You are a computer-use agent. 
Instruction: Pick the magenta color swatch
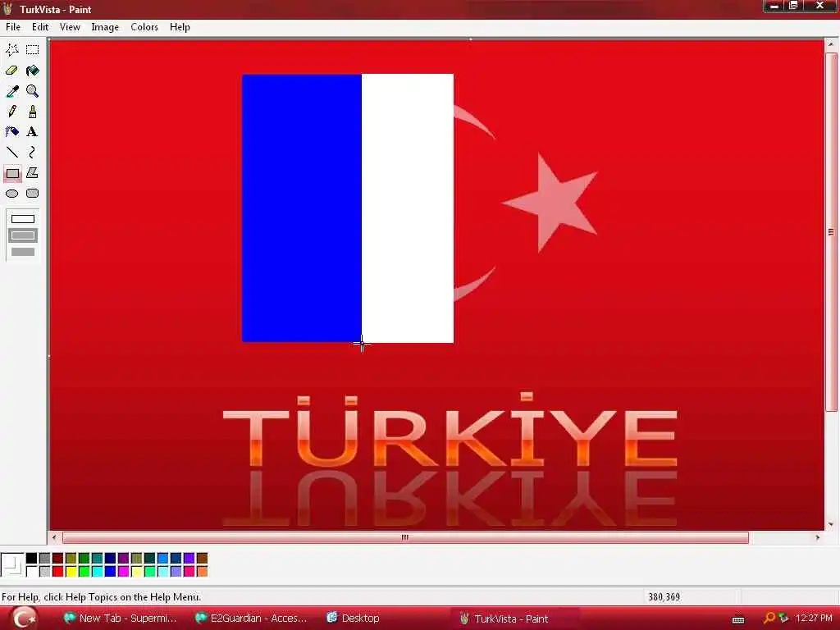(124, 571)
